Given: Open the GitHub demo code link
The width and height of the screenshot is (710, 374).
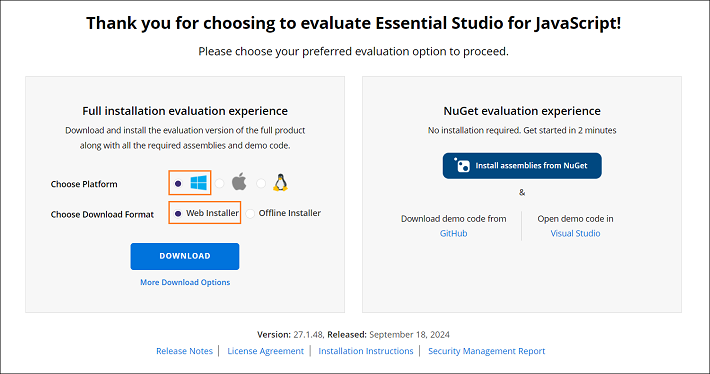Looking at the screenshot, I should click(x=453, y=233).
